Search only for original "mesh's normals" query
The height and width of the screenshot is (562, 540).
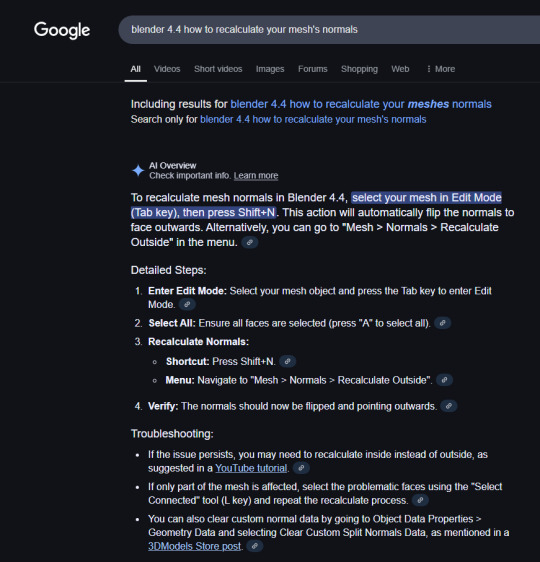313,119
